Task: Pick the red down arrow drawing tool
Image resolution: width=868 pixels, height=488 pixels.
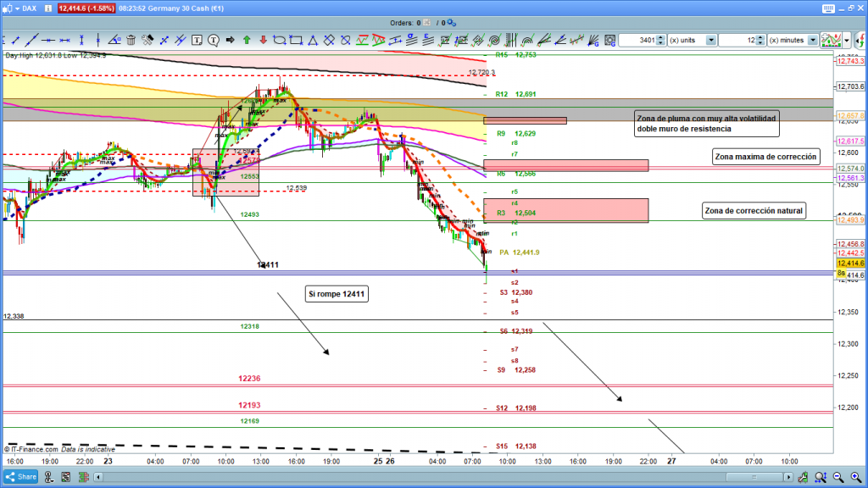Action: (262, 40)
